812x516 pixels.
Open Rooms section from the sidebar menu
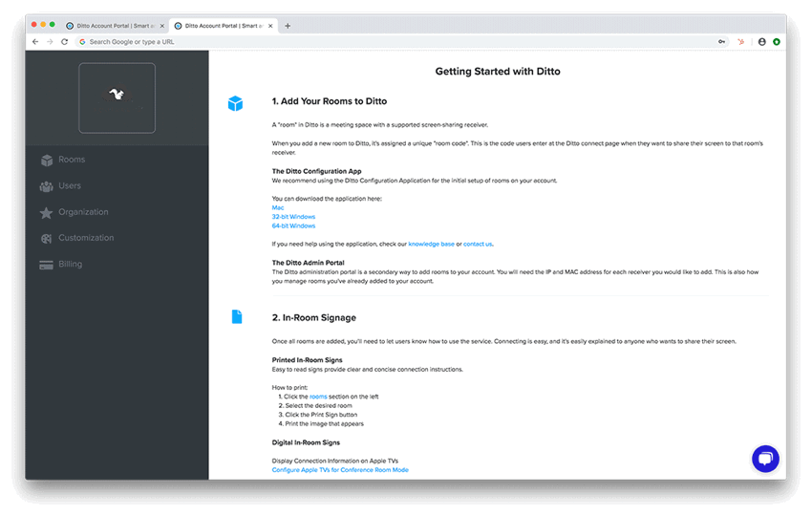coord(72,161)
